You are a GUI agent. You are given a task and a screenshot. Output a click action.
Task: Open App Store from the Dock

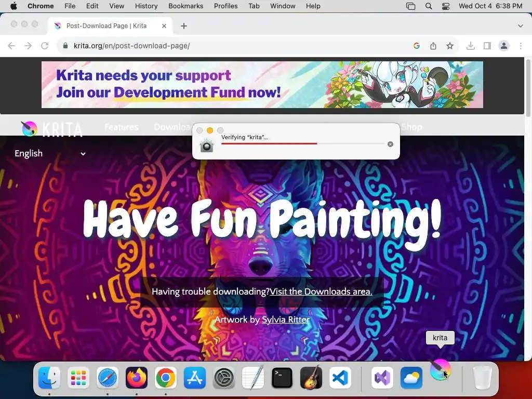(x=195, y=378)
